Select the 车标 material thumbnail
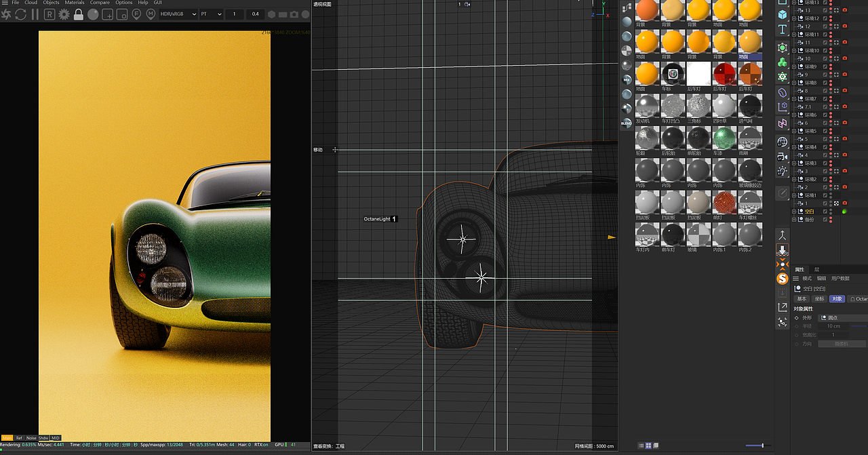Viewport: 868px width, 455px height. (673, 74)
